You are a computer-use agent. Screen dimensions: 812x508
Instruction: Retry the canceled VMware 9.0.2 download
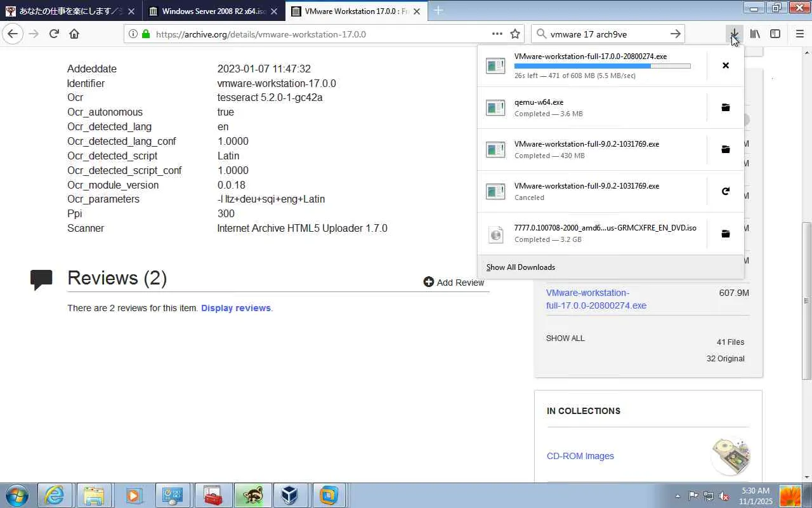pyautogui.click(x=726, y=191)
